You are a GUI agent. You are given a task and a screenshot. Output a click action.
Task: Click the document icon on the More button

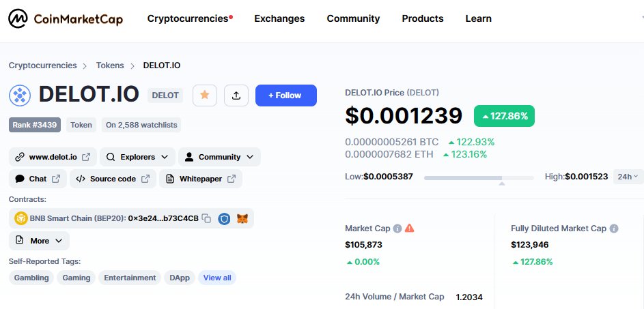[19, 241]
